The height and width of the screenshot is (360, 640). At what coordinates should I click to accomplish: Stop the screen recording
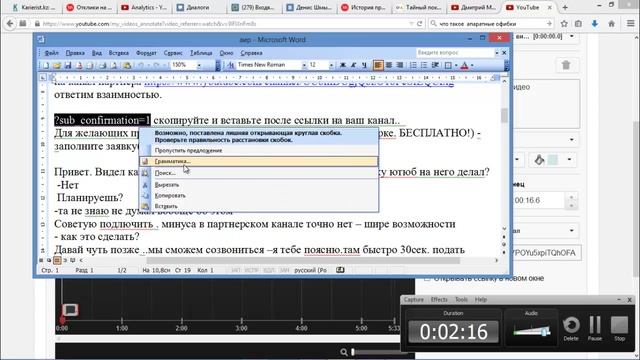(620, 329)
